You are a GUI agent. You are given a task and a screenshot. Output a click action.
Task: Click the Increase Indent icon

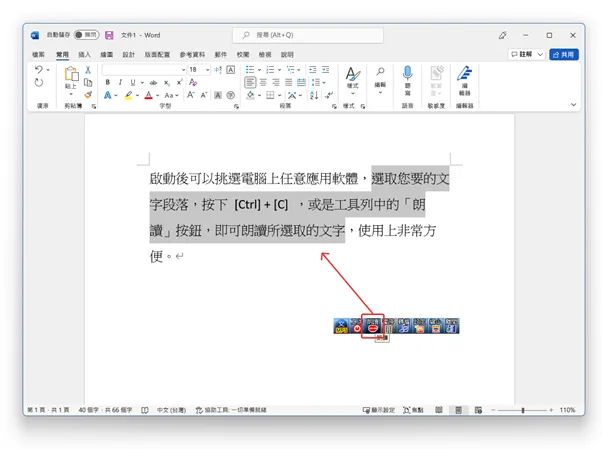326,70
